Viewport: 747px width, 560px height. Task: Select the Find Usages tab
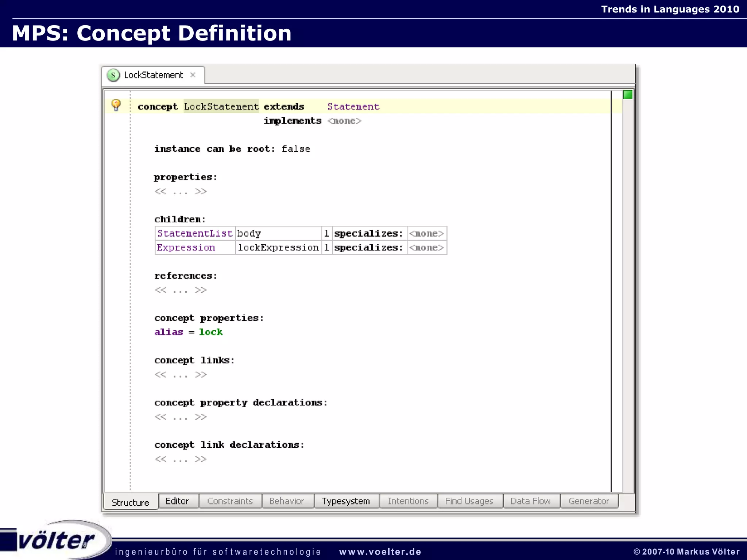(x=469, y=501)
